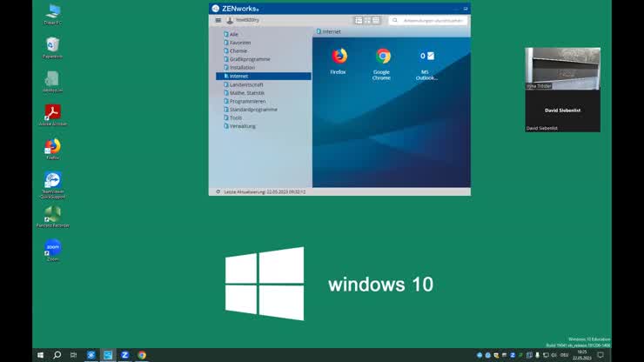Open the Dieser PC desktop icon
The image size is (644, 362).
tap(52, 15)
